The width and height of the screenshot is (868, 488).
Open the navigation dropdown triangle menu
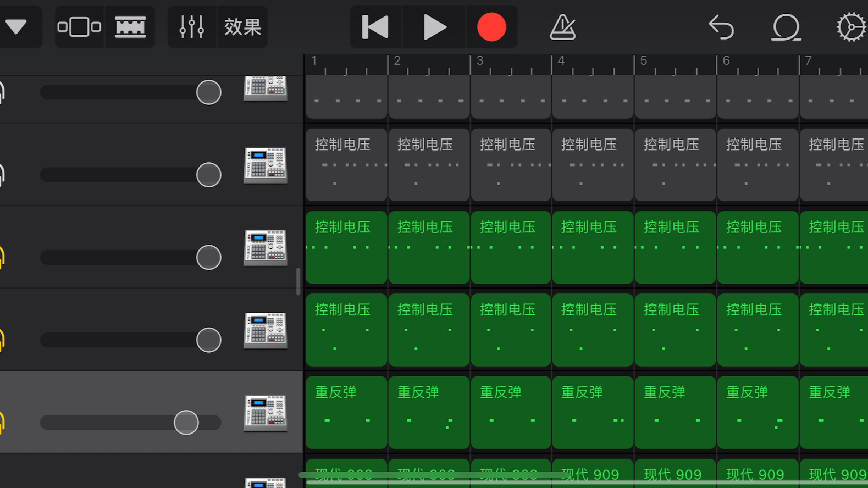pyautogui.click(x=16, y=27)
